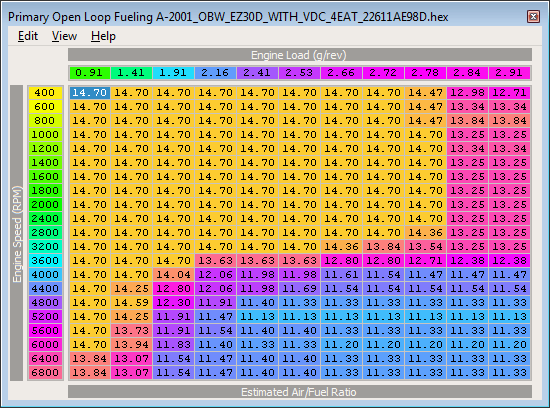Select the 6000 RPM axis cell

point(45,345)
